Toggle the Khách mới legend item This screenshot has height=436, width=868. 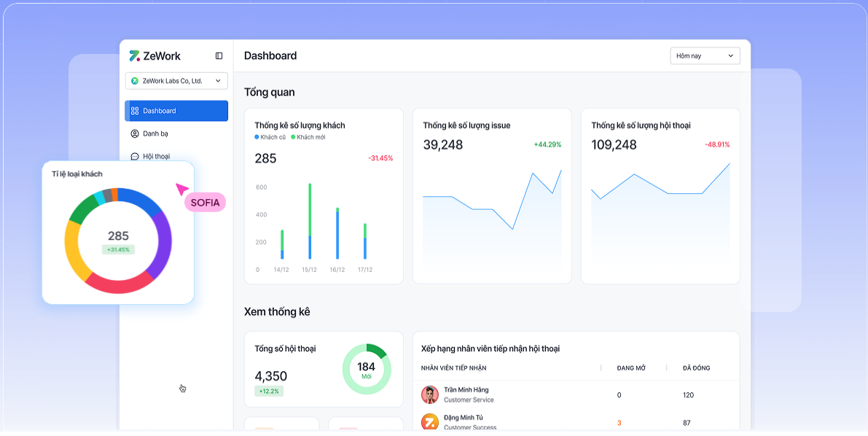click(308, 137)
